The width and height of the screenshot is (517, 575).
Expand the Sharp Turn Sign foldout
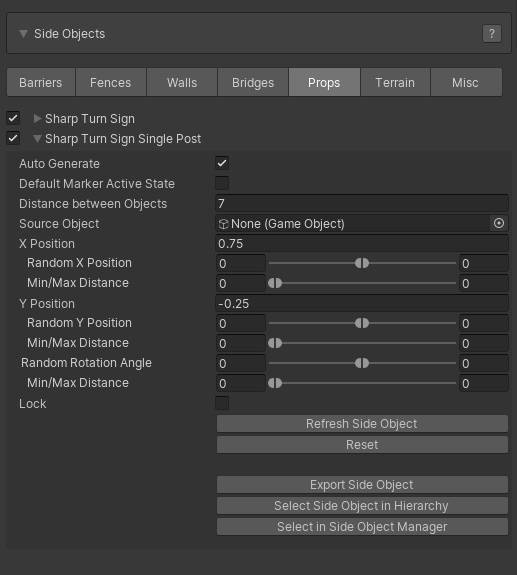click(x=37, y=118)
